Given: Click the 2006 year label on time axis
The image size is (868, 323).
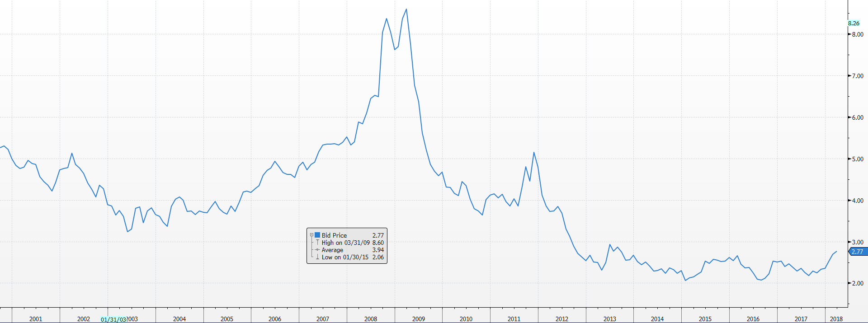Looking at the screenshot, I should [275, 319].
